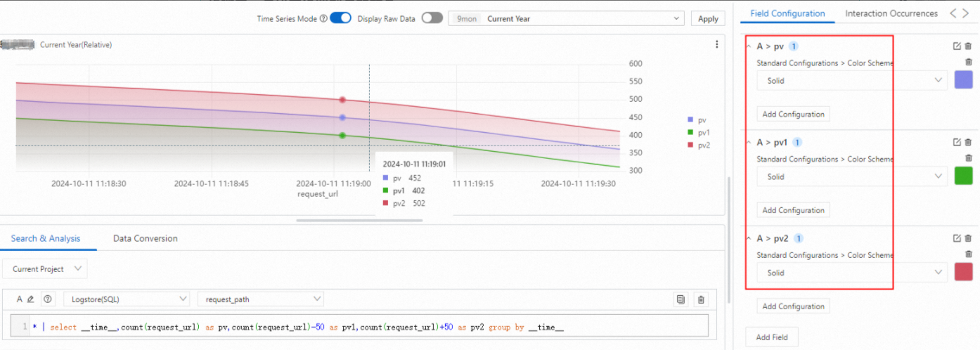Delete the A > pv field
This screenshot has height=350, width=980.
[x=968, y=46]
